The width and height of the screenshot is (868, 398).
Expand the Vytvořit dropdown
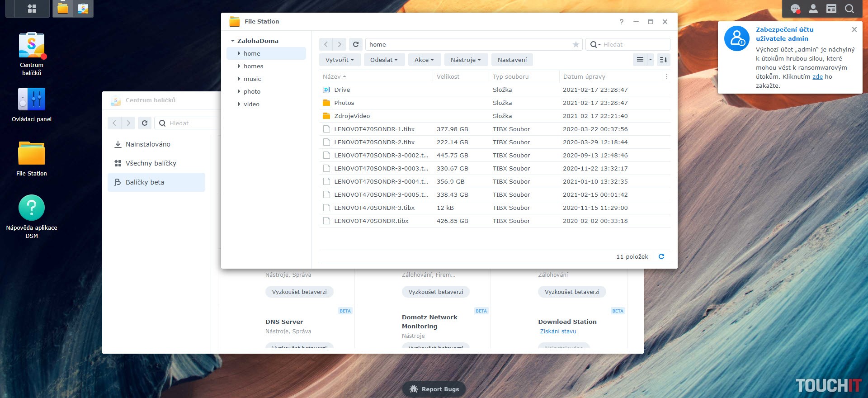point(339,60)
